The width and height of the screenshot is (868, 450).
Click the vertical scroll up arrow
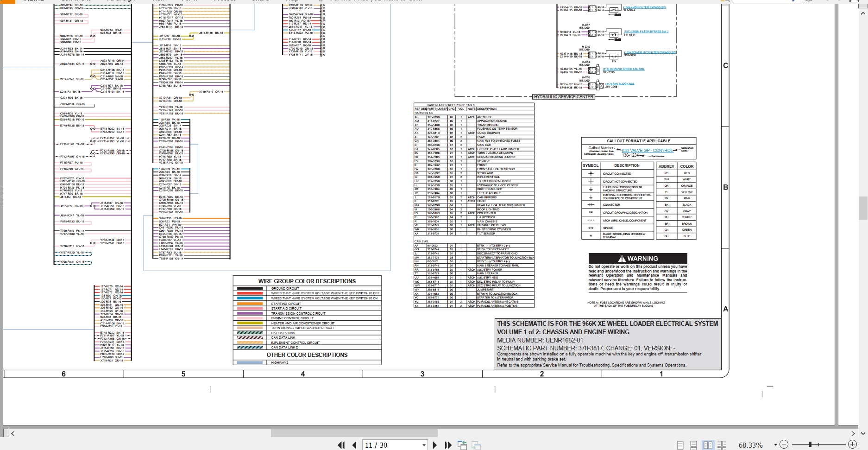click(863, 14)
